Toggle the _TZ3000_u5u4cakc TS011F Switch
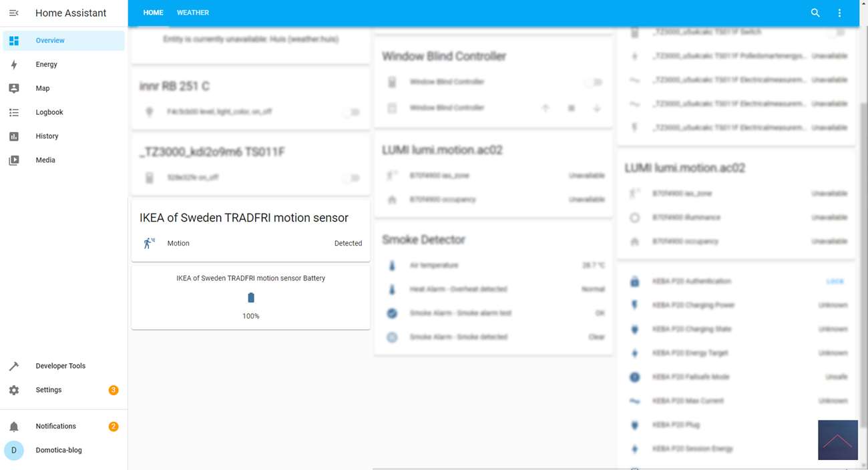 837,32
